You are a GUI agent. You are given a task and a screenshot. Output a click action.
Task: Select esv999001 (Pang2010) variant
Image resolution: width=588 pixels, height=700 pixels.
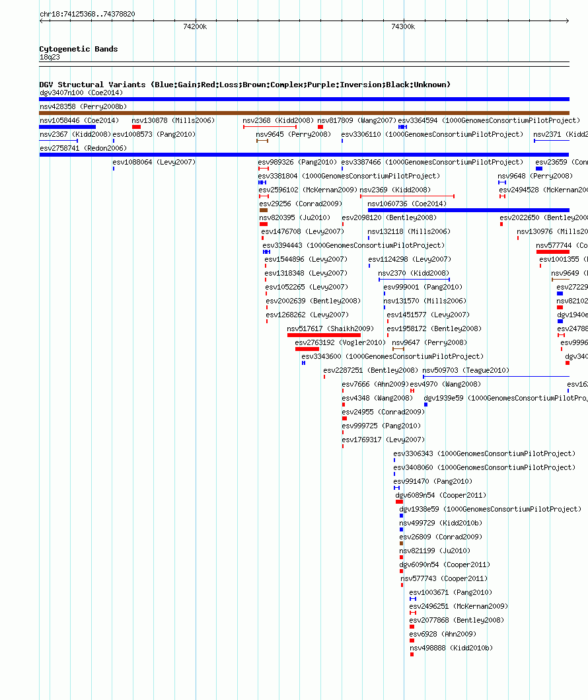(x=423, y=287)
